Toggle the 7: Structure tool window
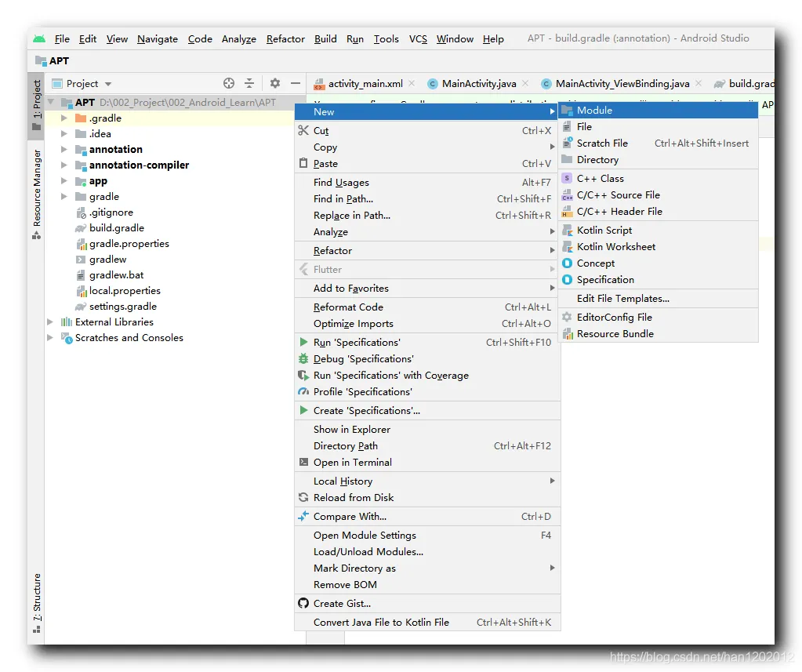This screenshot has width=802, height=672. click(x=36, y=603)
